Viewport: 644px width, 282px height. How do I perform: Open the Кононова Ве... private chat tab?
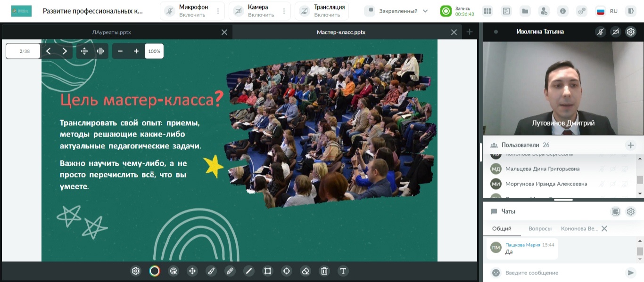(579, 228)
